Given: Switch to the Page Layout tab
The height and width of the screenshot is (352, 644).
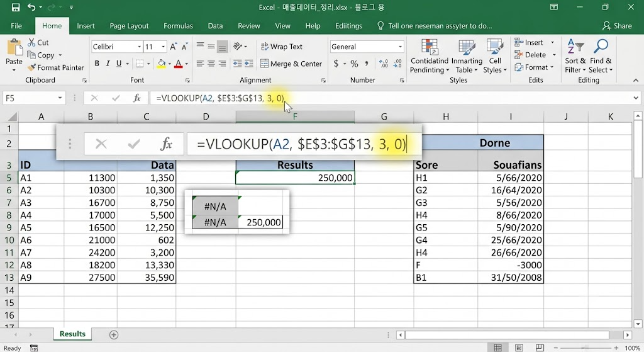Looking at the screenshot, I should [x=129, y=26].
